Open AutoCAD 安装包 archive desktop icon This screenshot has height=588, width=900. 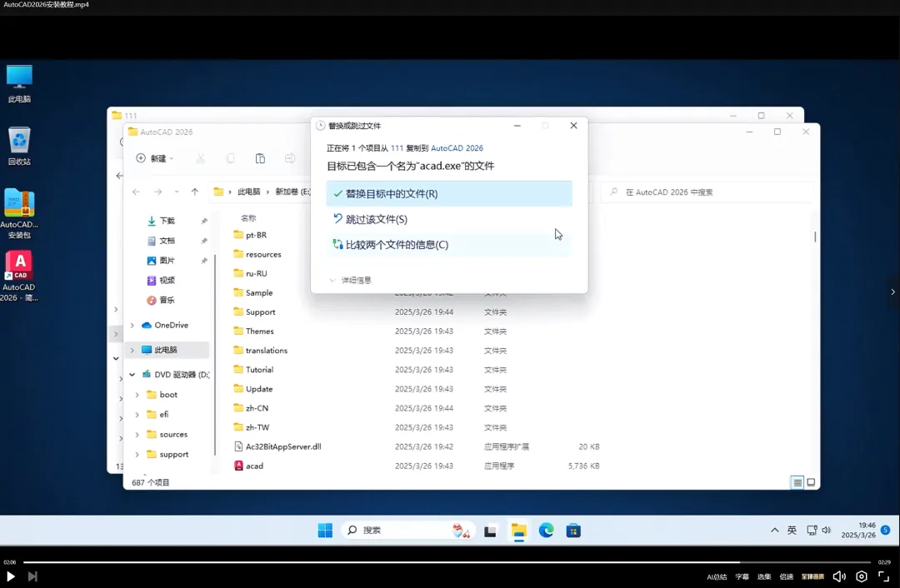tap(19, 213)
